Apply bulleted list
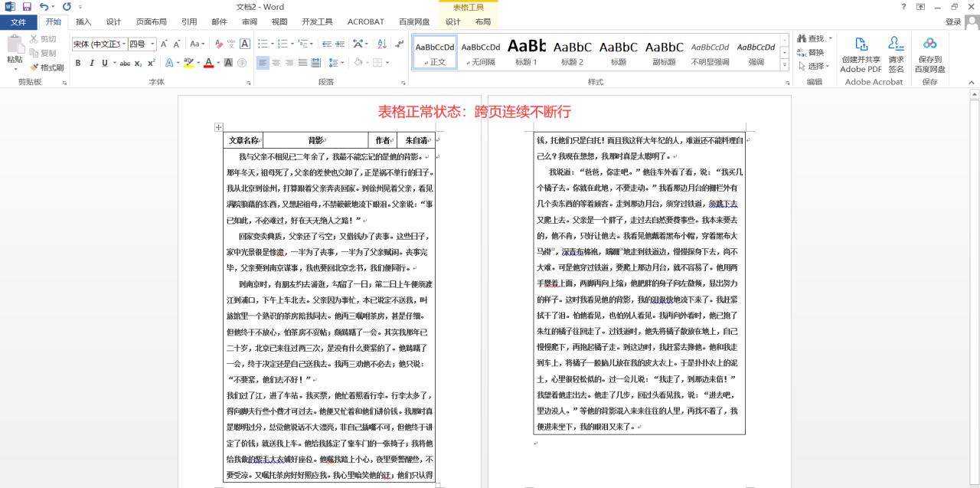This screenshot has width=980, height=488. point(263,44)
